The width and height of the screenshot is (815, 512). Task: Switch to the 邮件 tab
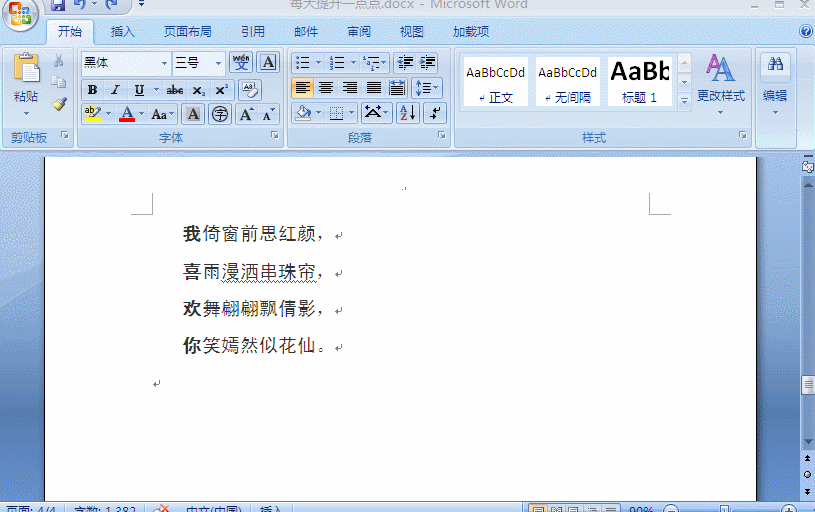306,32
